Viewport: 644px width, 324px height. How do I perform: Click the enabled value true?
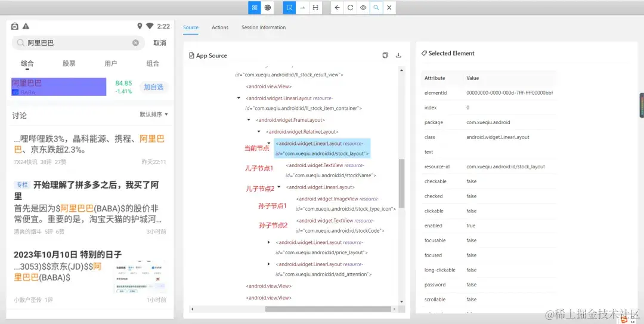pos(470,226)
